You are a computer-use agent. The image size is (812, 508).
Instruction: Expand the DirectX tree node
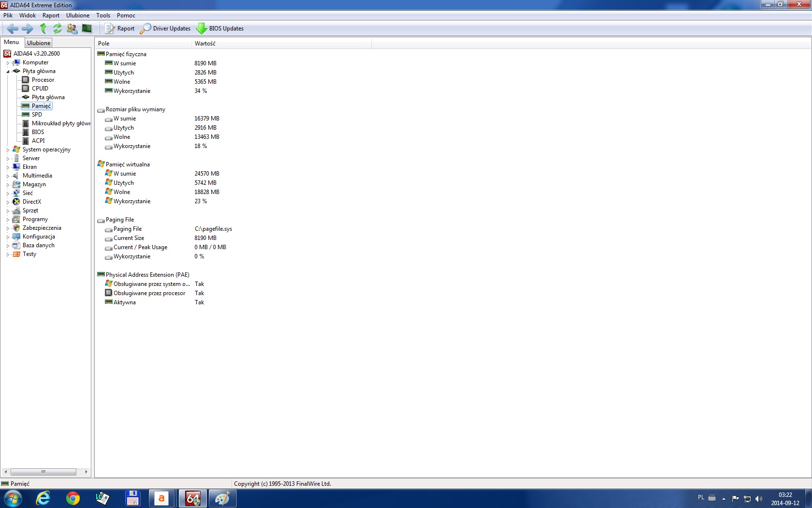[x=8, y=202]
